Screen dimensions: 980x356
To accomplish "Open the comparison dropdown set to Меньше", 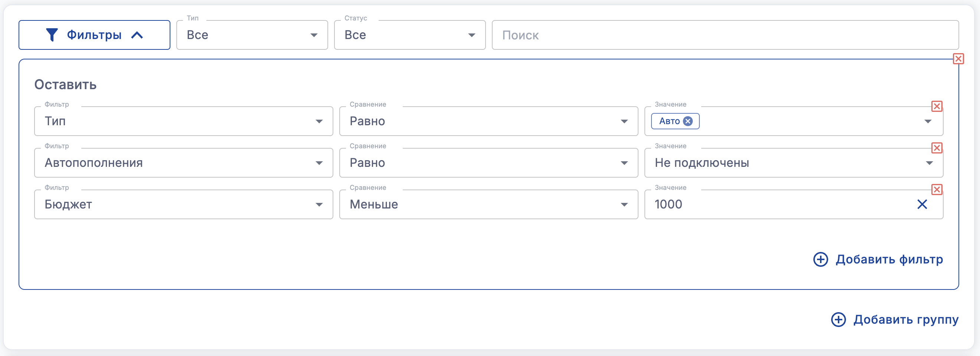I will [x=488, y=204].
